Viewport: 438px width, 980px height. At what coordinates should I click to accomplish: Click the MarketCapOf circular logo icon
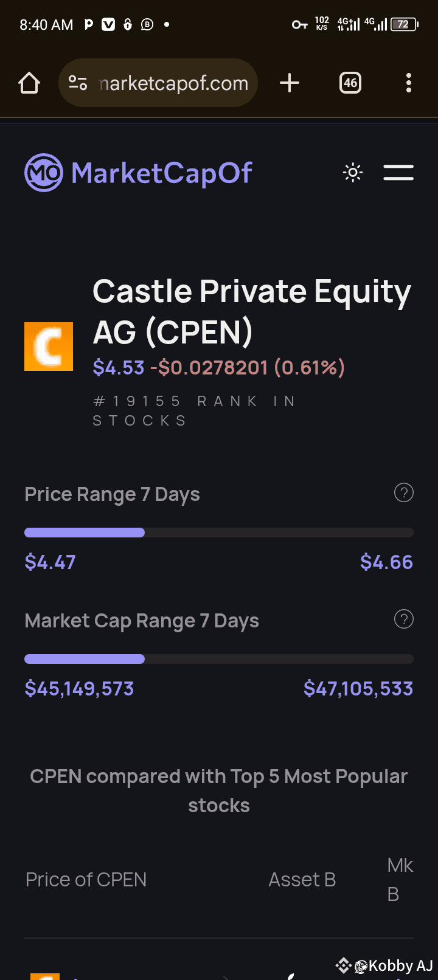pyautogui.click(x=43, y=173)
